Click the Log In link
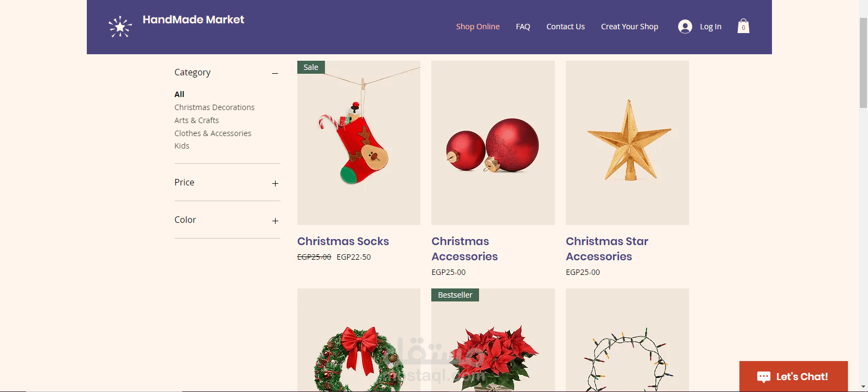This screenshot has width=868, height=392. [x=710, y=27]
